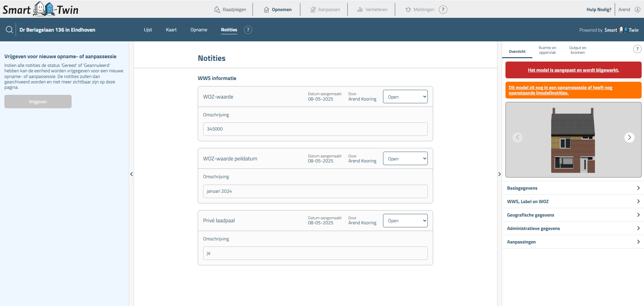
Task: Show previous house image with left arrow
Action: [518, 138]
